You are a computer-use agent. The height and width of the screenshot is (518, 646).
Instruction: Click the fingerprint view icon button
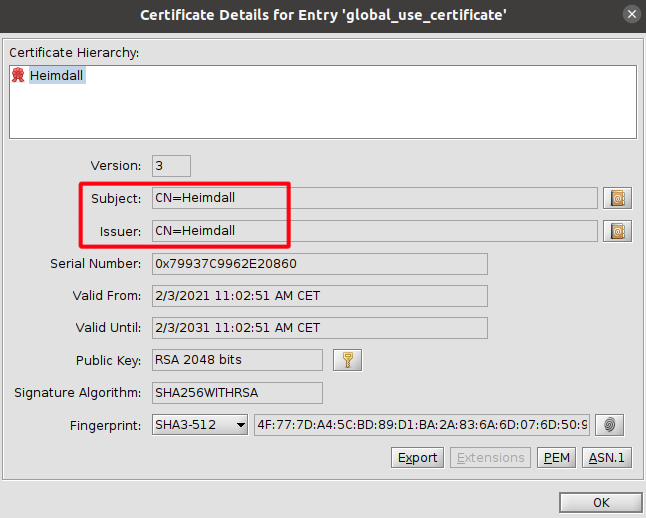click(x=610, y=425)
